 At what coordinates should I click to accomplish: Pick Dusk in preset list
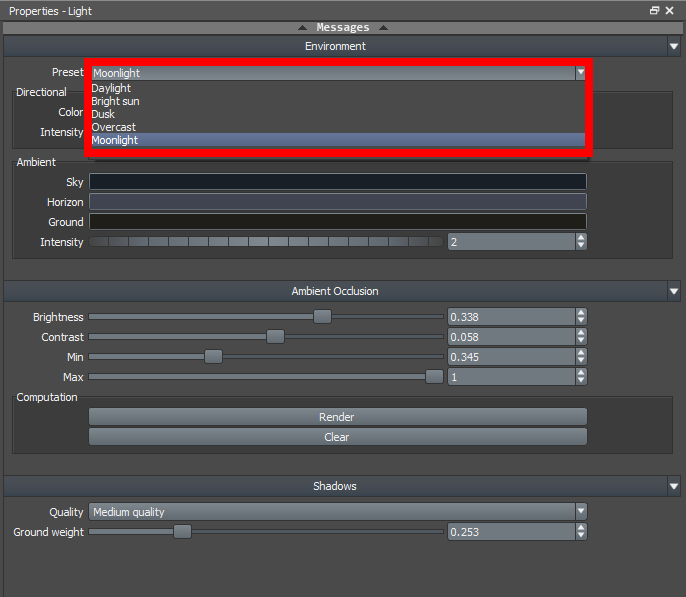(x=338, y=114)
